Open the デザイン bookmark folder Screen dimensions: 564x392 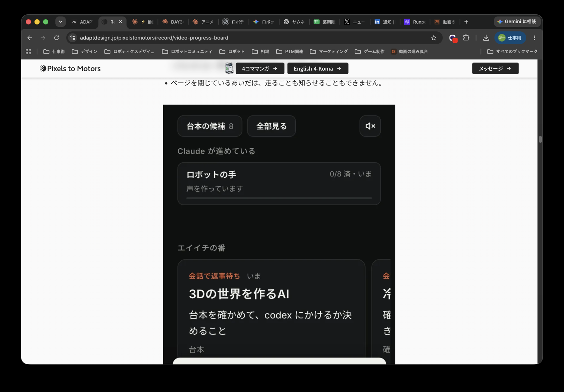pyautogui.click(x=85, y=51)
